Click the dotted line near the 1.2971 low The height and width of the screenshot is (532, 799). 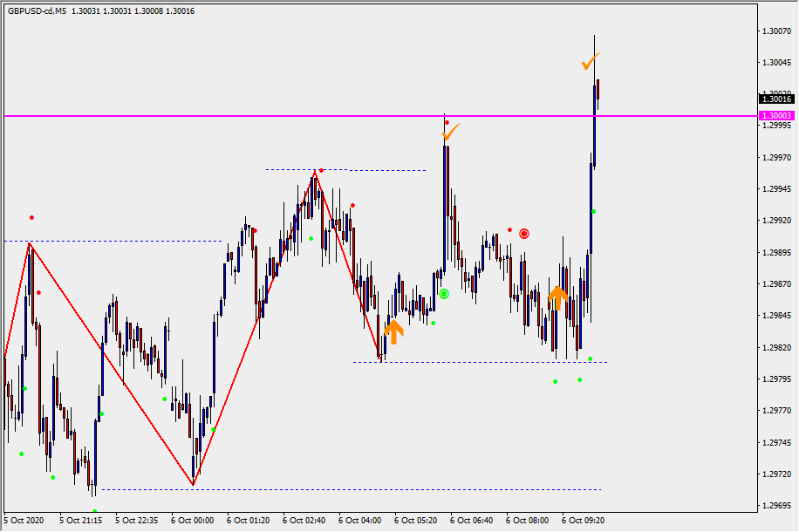[x=349, y=489]
